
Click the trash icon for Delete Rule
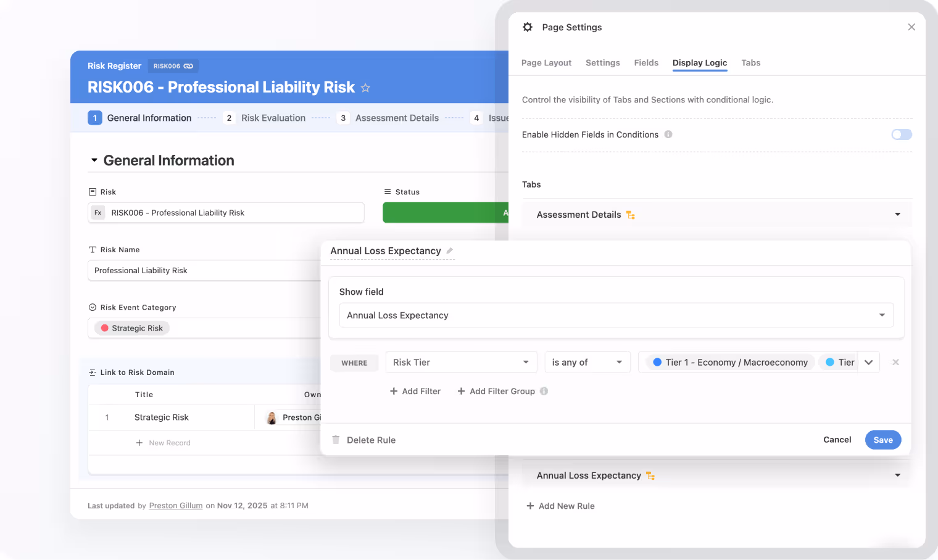[336, 440]
